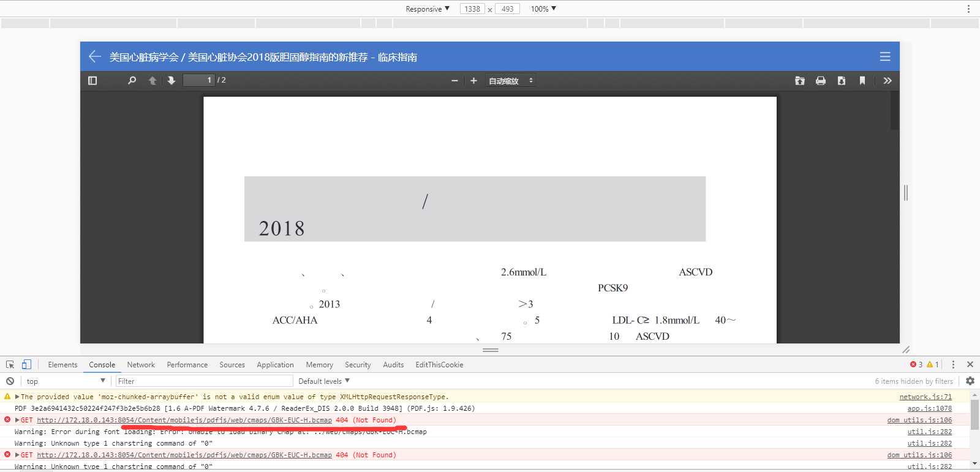Go to previous PDF page
This screenshot has width=980, height=472.
(x=153, y=80)
